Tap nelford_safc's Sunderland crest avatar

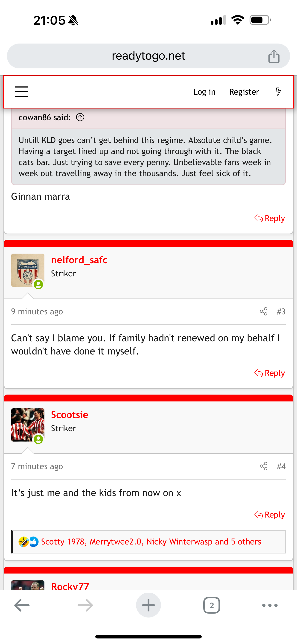(x=28, y=270)
